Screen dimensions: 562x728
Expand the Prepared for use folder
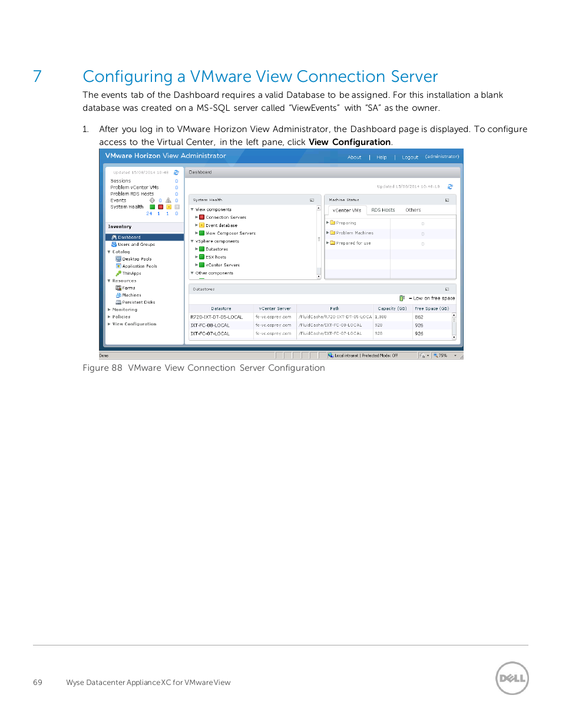coord(328,243)
